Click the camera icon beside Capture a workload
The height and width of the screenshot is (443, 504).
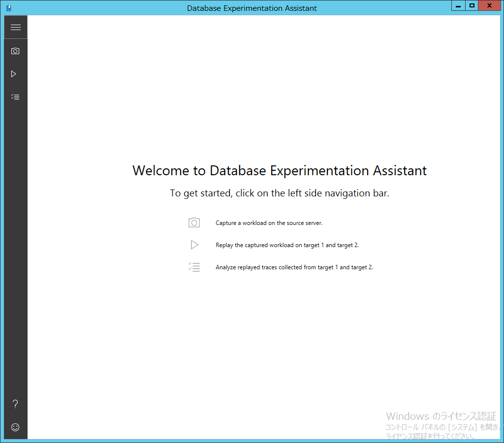point(194,222)
